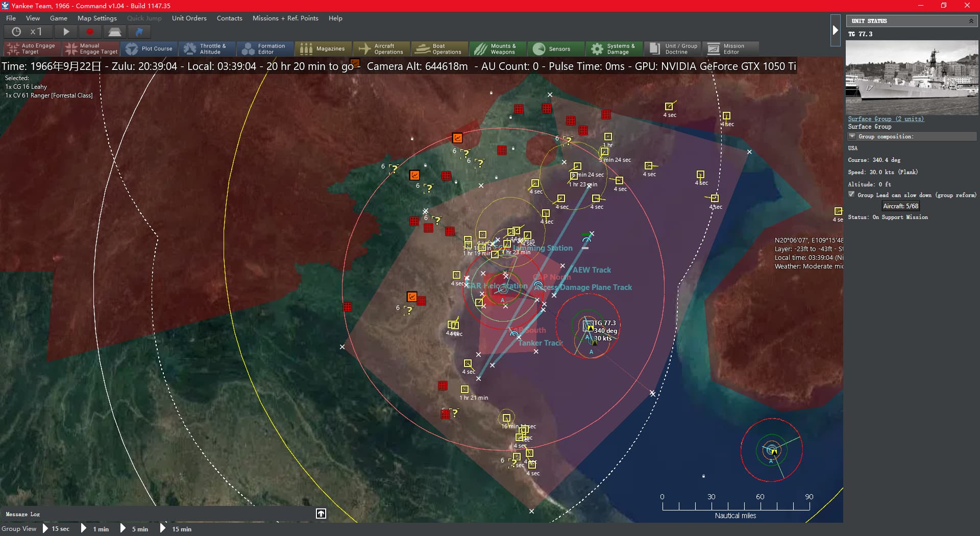Click the blue curved arrow toolbar icon

(x=139, y=32)
